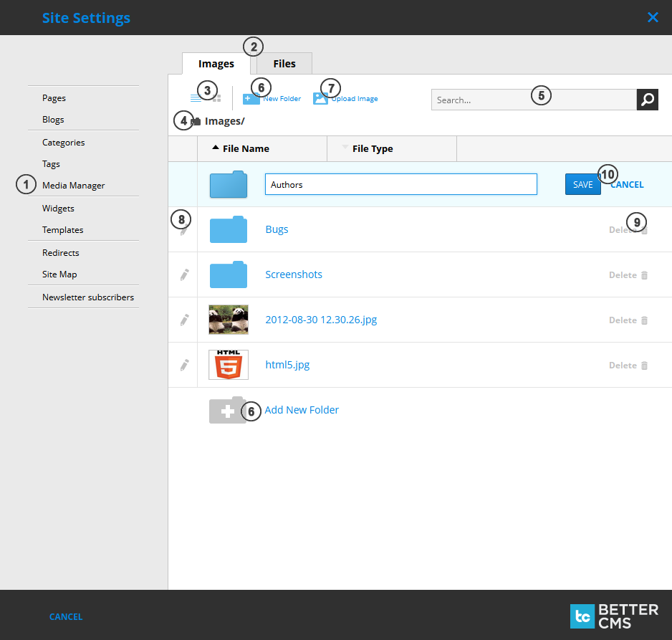
Task: Click the pencil edit icon for Screenshots
Action: (x=184, y=274)
